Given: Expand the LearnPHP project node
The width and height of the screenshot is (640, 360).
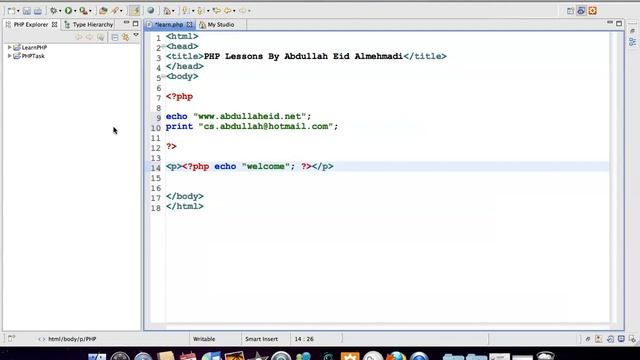Looking at the screenshot, I should click(x=9, y=47).
